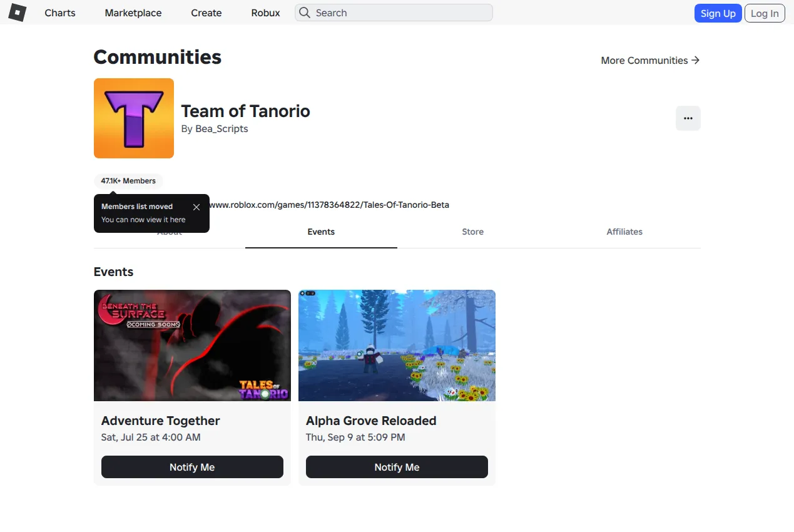Switch to the Store tab
The height and width of the screenshot is (532, 794).
coord(472,232)
